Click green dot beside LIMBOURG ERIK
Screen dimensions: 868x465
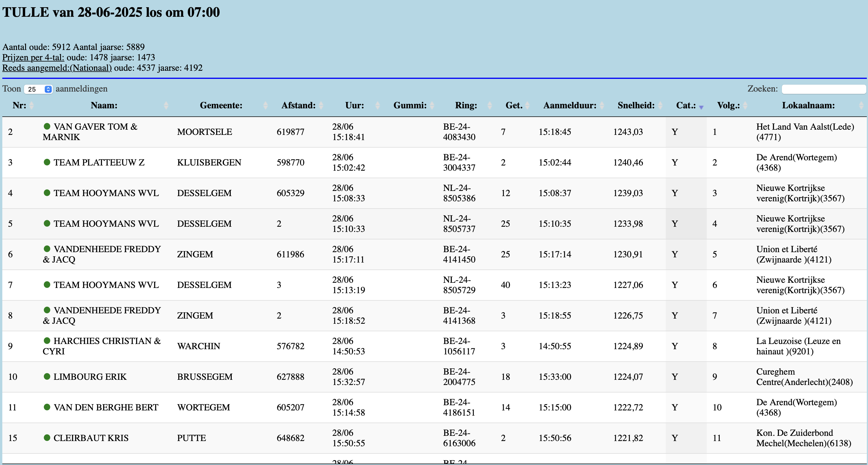click(47, 376)
